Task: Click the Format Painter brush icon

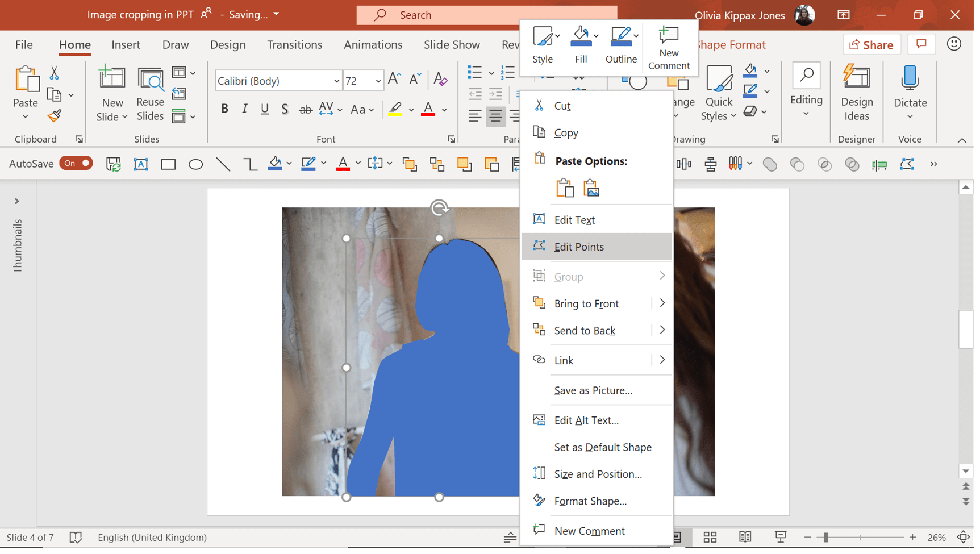Action: (55, 116)
